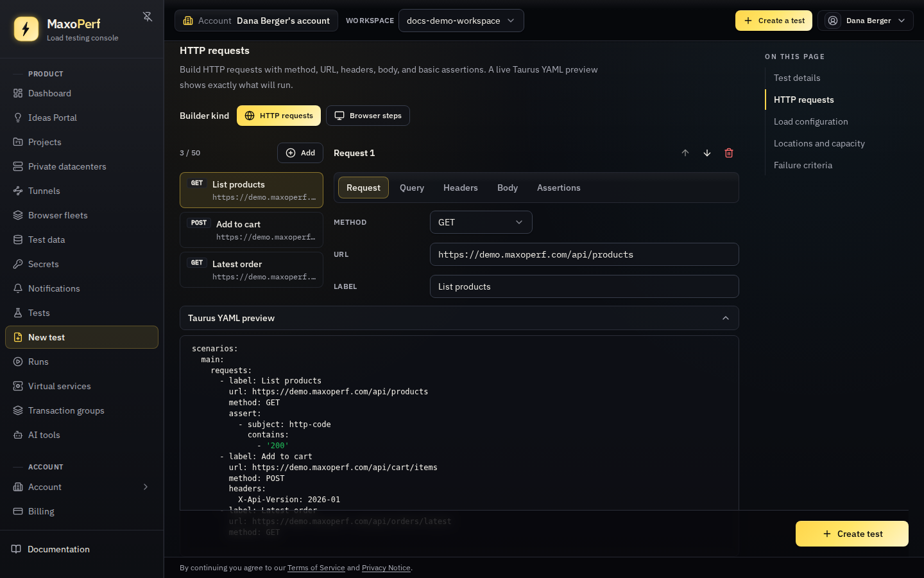
Task: Click the yellow Create test button
Action: (852, 534)
